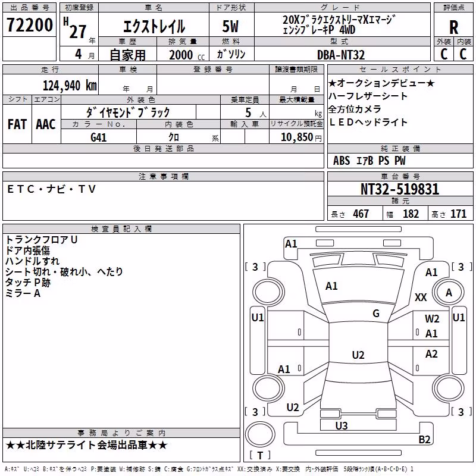
Task: Select the B2 mark on the rear bumper
Action: tap(425, 439)
